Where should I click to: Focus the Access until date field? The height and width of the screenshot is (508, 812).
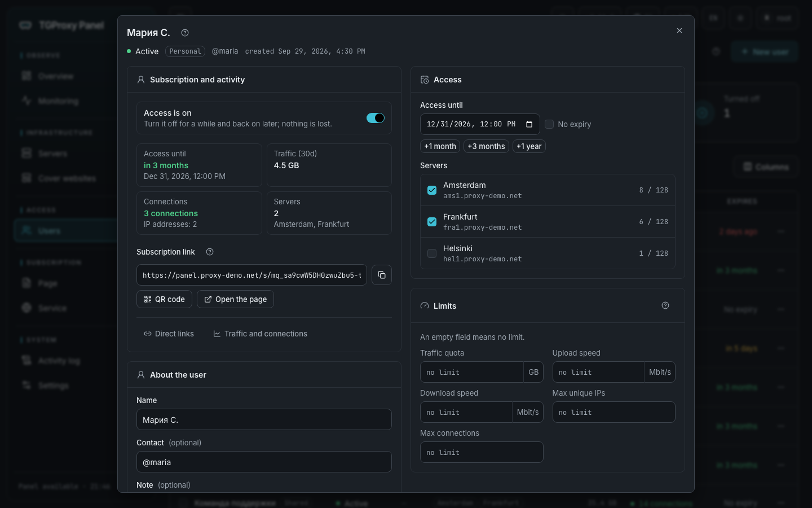[x=480, y=124]
